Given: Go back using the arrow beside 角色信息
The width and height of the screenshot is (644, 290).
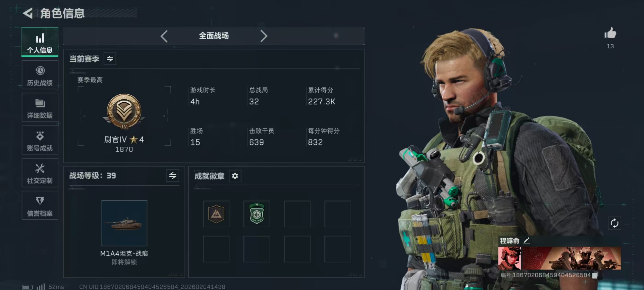Looking at the screenshot, I should (28, 13).
